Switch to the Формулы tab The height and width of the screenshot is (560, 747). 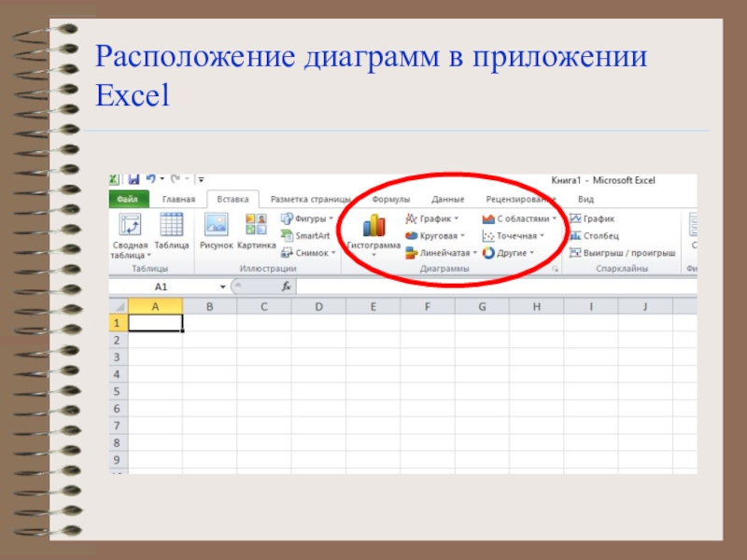click(x=390, y=199)
